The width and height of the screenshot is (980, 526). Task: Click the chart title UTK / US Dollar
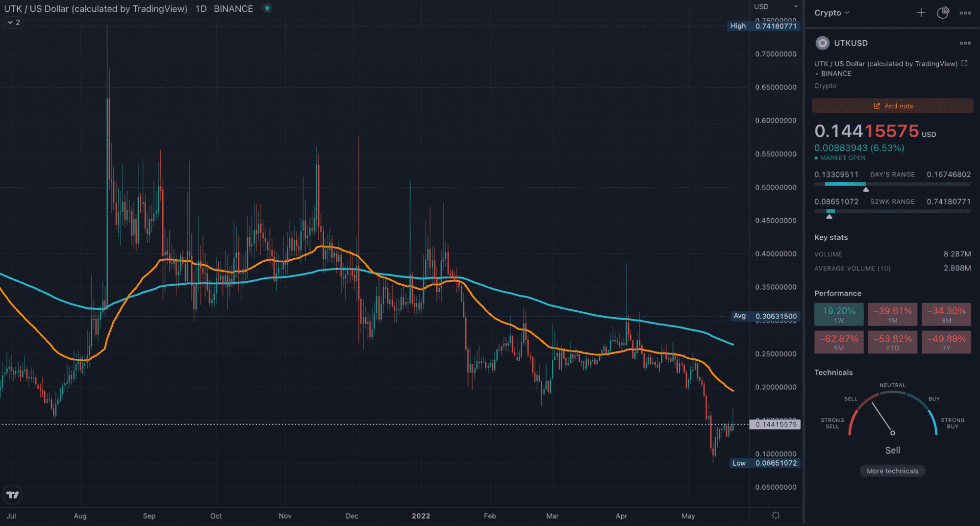pos(96,9)
